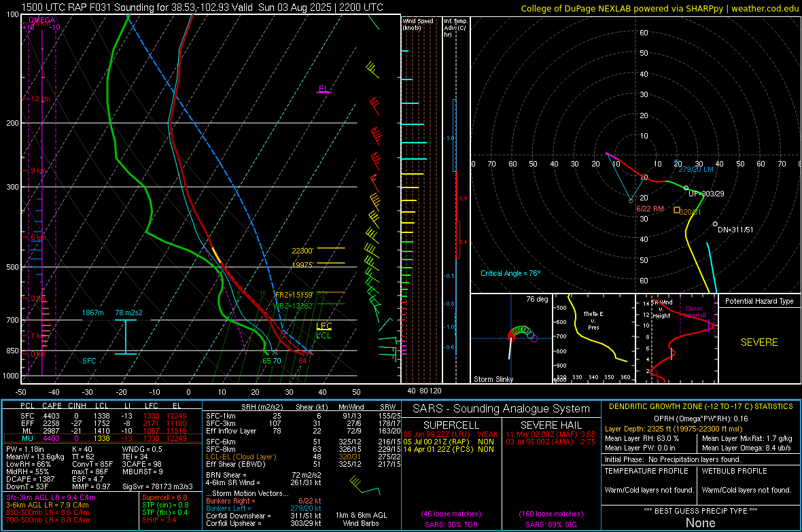802x532 pixels.
Task: Click the 6 km height marker
Action: tap(38, 237)
